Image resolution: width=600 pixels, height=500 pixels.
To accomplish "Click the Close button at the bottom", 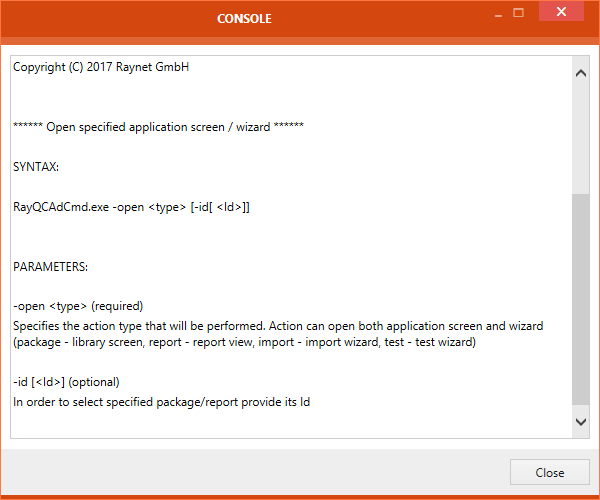I will pos(549,473).
